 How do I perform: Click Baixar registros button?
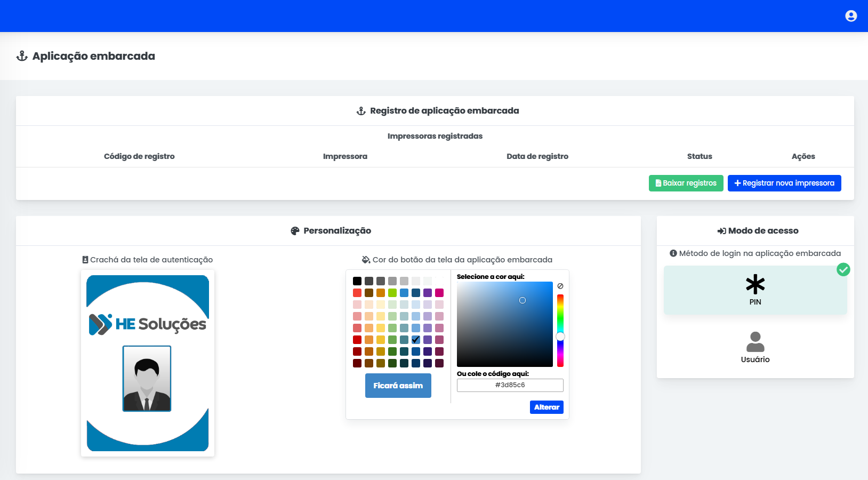(686, 183)
